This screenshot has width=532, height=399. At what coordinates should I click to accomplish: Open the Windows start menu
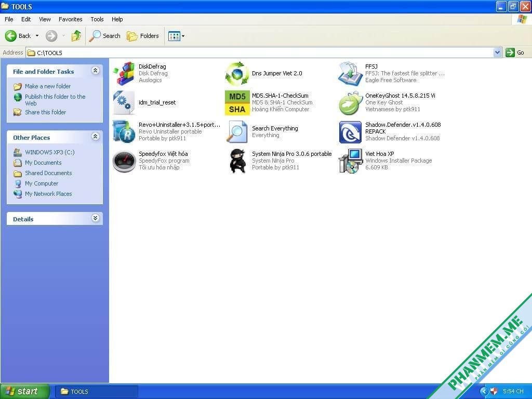tap(25, 391)
